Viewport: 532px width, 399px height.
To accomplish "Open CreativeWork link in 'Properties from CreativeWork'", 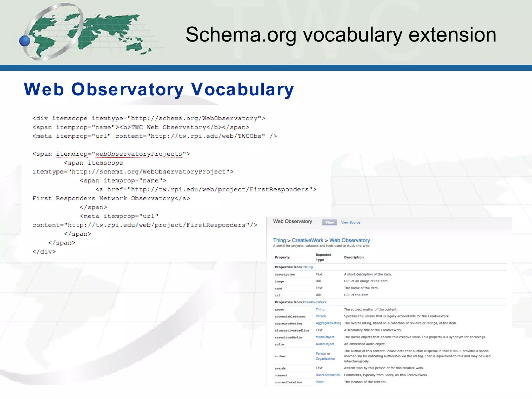I will coord(315,302).
